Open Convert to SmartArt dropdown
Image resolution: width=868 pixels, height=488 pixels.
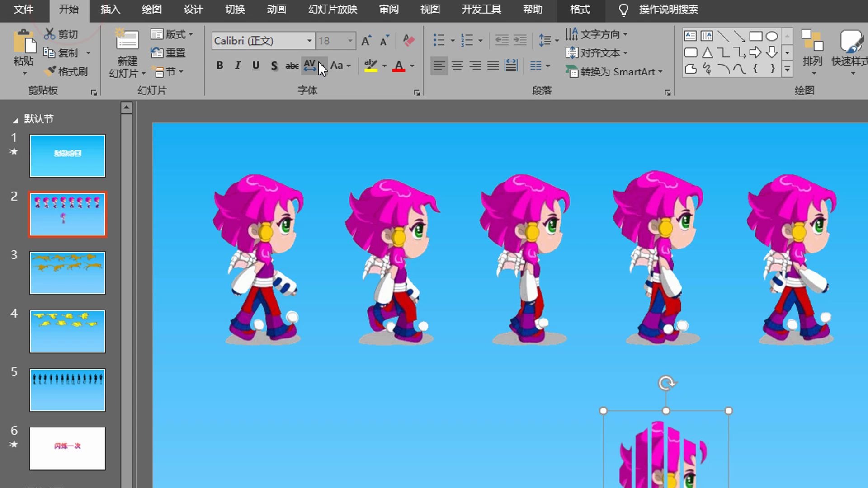[614, 72]
